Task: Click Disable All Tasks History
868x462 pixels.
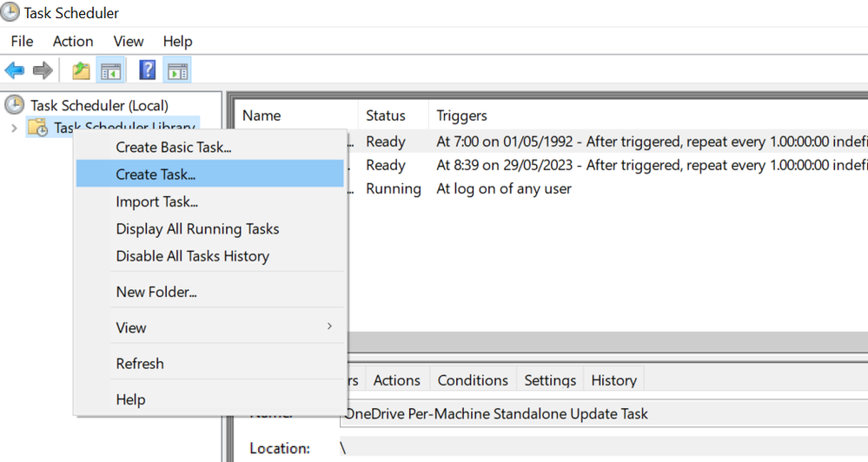Action: pyautogui.click(x=192, y=256)
